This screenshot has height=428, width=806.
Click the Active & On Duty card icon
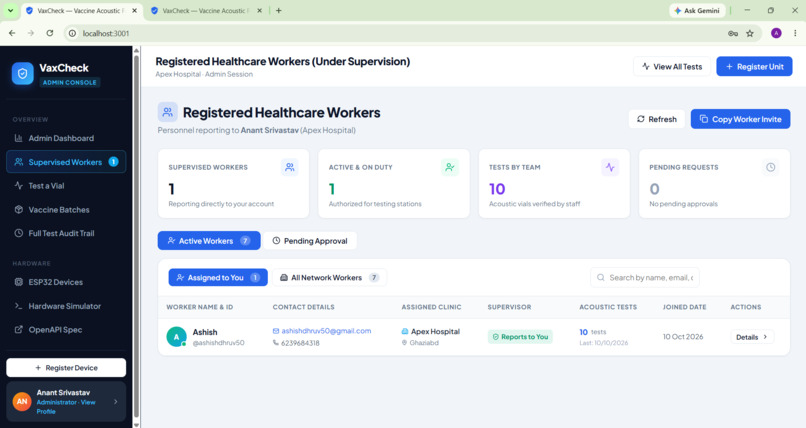tap(450, 167)
